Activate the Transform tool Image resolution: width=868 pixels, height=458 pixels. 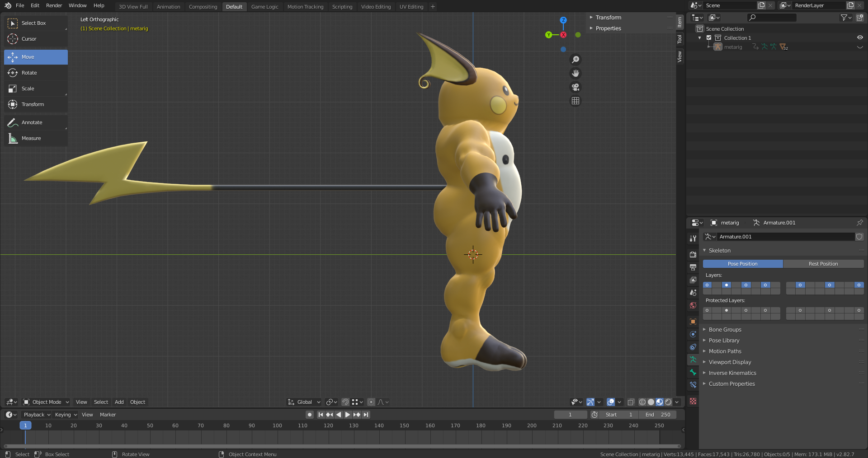(x=36, y=104)
